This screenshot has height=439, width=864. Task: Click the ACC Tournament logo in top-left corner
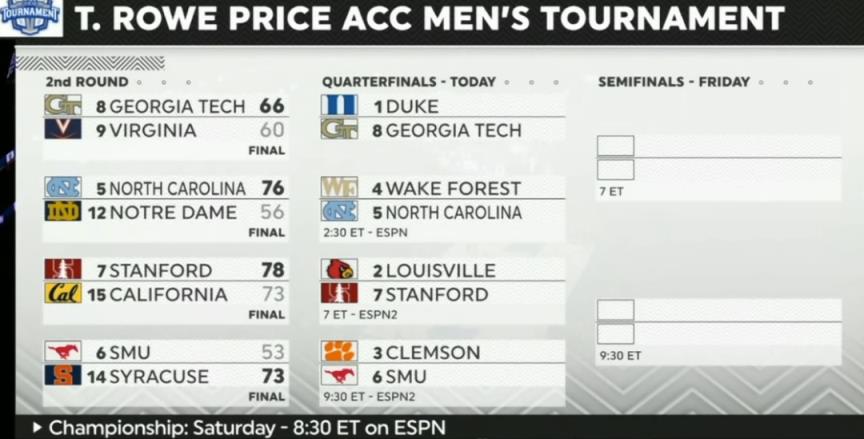(30, 18)
